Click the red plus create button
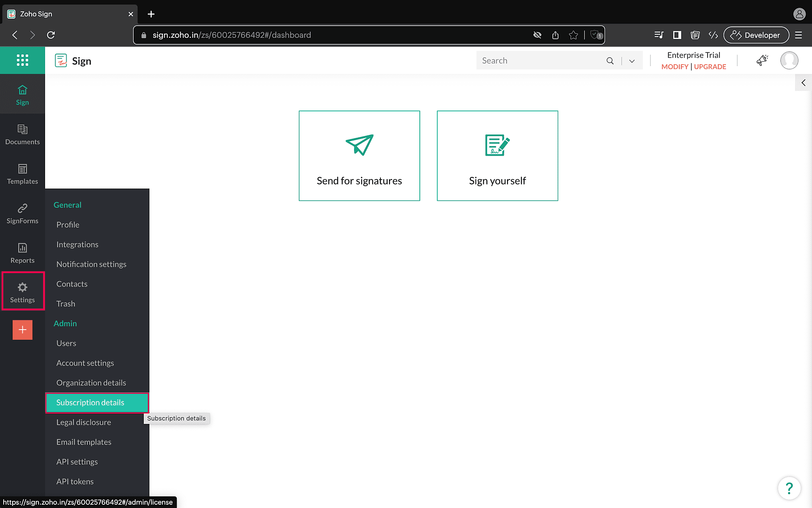Viewport: 812px width, 508px height. click(x=22, y=330)
